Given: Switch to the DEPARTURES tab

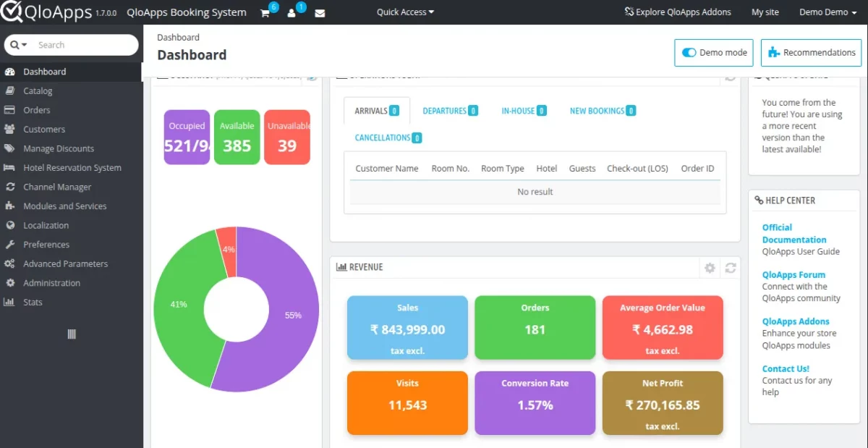Looking at the screenshot, I should (x=450, y=110).
